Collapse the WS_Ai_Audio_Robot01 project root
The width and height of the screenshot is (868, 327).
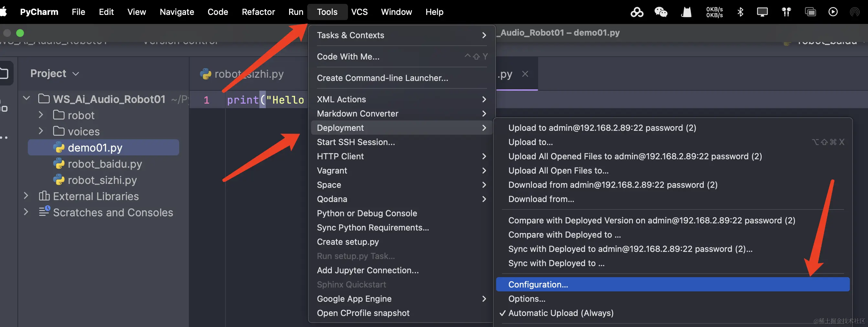click(26, 98)
